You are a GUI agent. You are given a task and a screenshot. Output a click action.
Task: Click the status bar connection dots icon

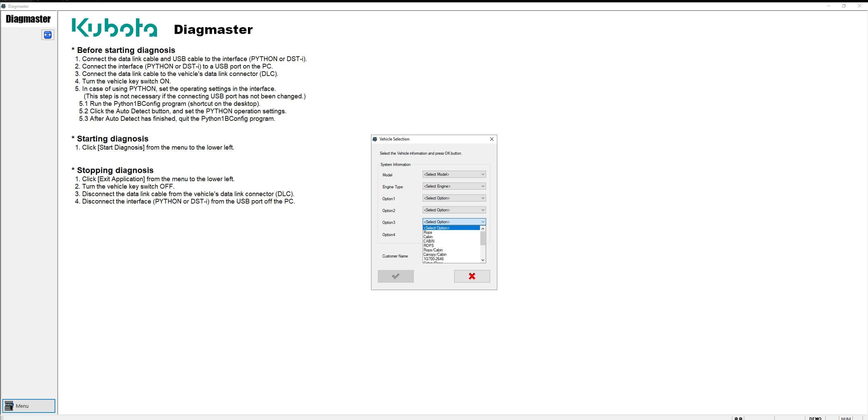[x=738, y=418]
